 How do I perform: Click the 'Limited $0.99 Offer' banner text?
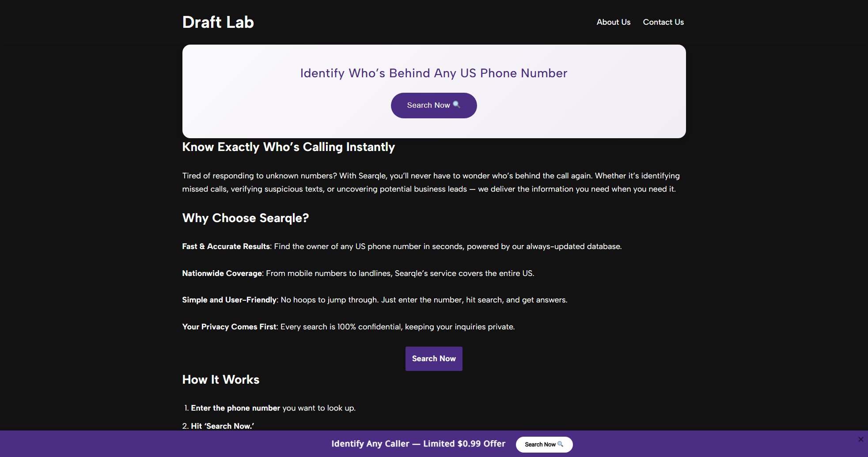pyautogui.click(x=464, y=444)
